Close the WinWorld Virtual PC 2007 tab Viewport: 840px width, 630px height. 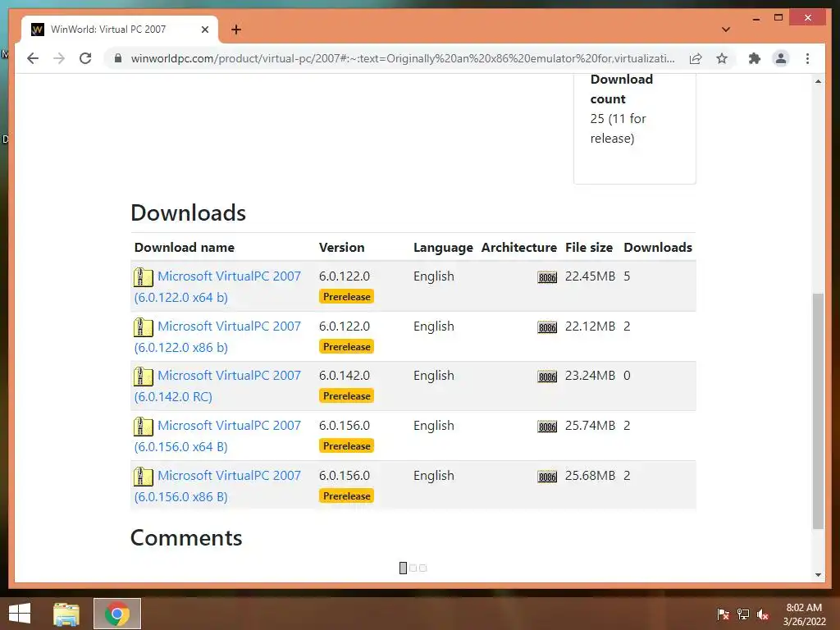(204, 30)
